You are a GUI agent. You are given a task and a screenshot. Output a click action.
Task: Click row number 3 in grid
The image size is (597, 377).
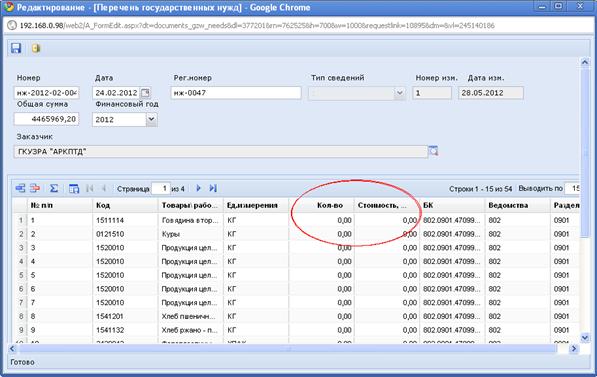[x=21, y=248]
